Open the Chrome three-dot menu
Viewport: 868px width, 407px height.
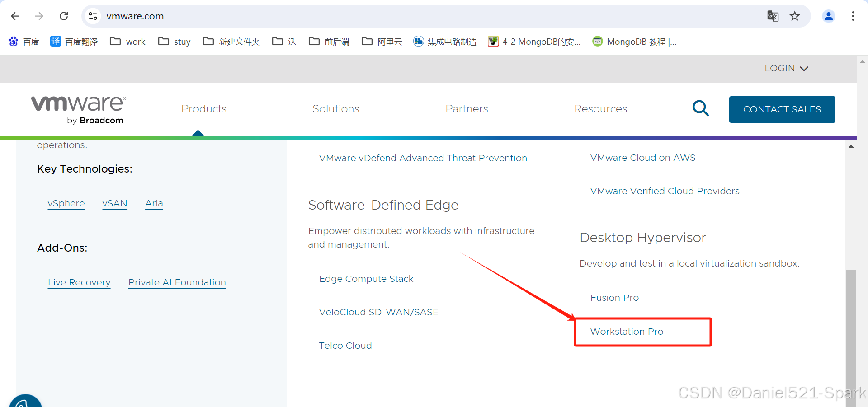tap(853, 16)
